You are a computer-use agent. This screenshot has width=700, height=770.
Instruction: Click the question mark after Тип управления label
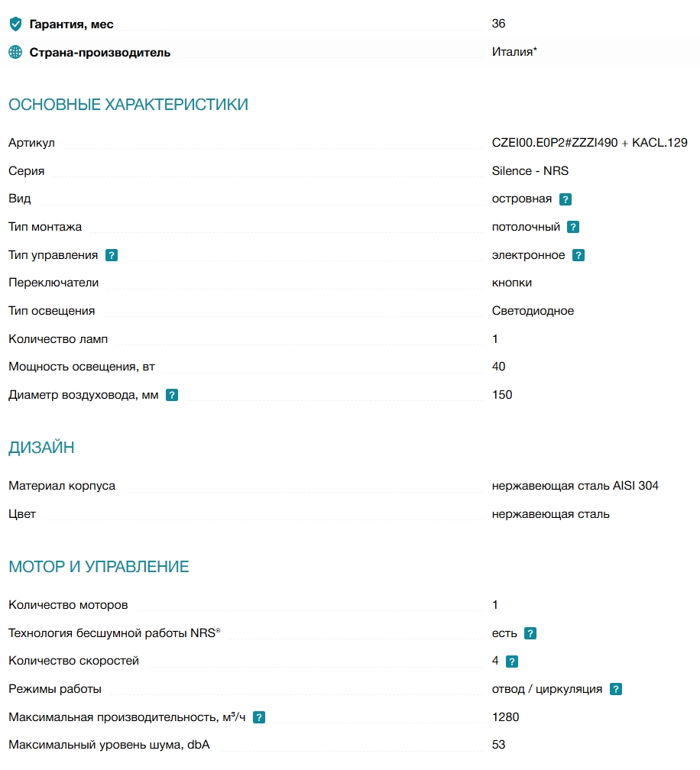click(x=112, y=255)
